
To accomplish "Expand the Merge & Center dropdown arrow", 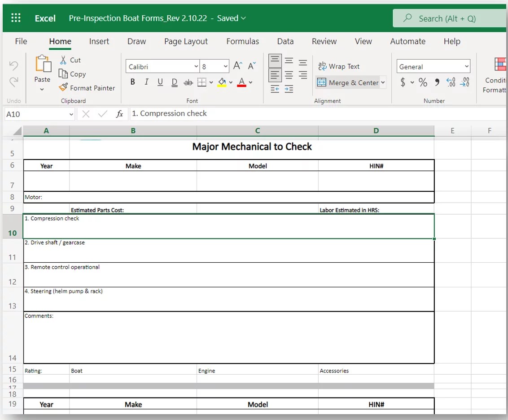I will point(383,82).
